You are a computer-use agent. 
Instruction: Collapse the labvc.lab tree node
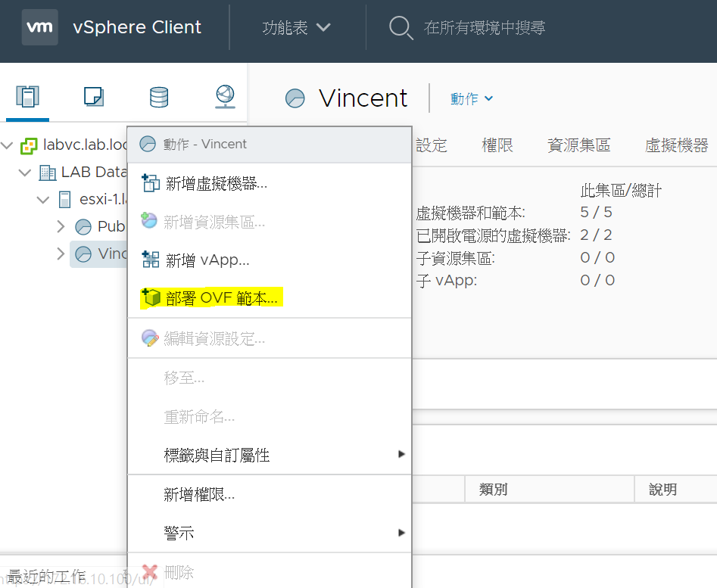[x=7, y=146]
